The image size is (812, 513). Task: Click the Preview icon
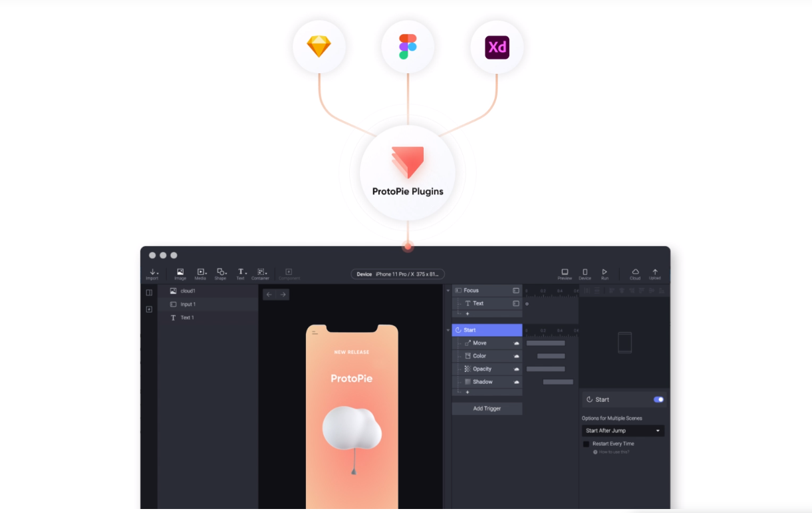click(565, 274)
